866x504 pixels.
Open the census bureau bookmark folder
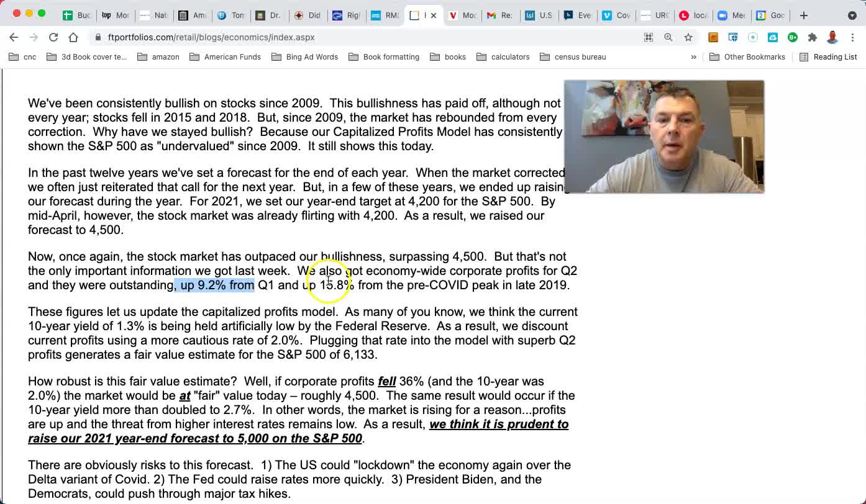pos(573,57)
